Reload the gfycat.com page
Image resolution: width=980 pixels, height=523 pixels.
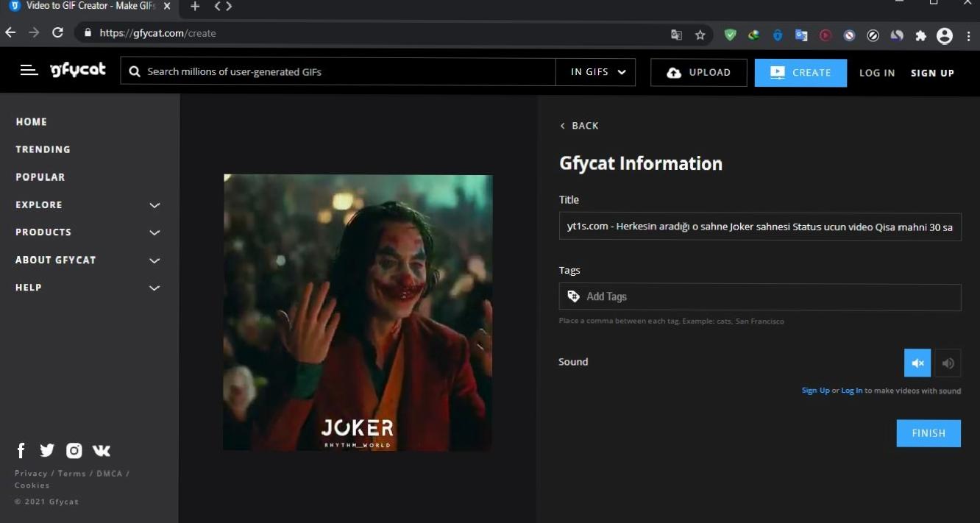[x=57, y=32]
